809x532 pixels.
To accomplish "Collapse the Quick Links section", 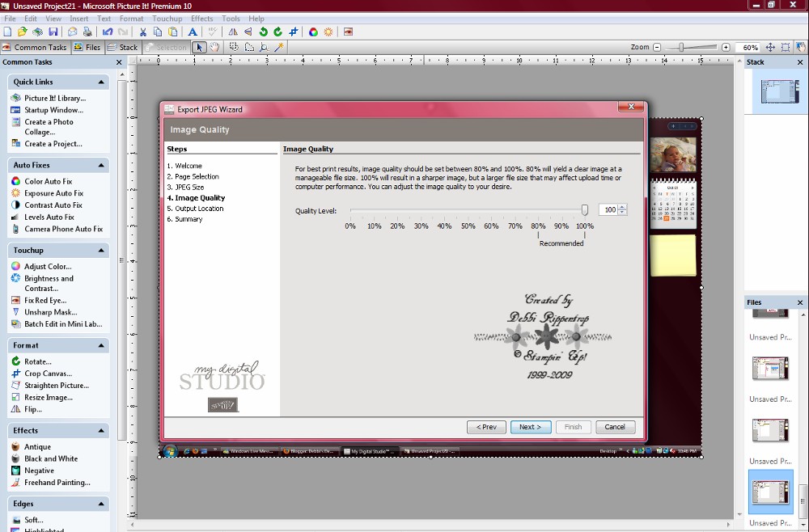I will [x=101, y=82].
